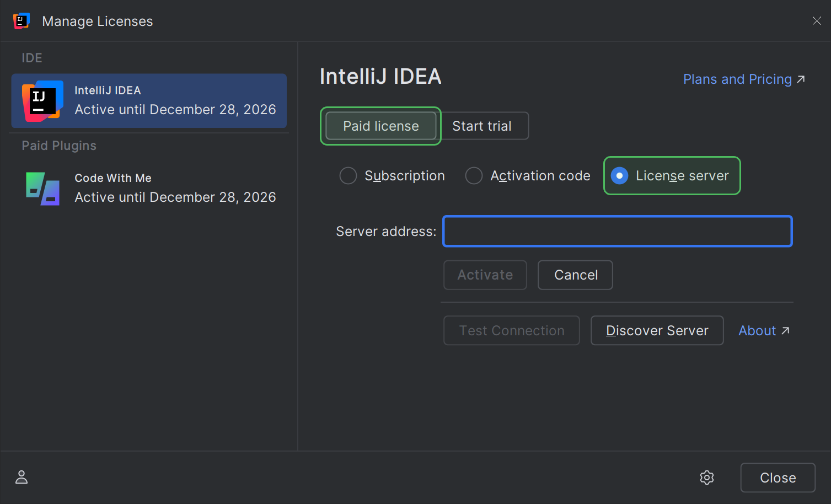This screenshot has width=831, height=504.
Task: Click the dialog close X icon
Action: click(816, 20)
